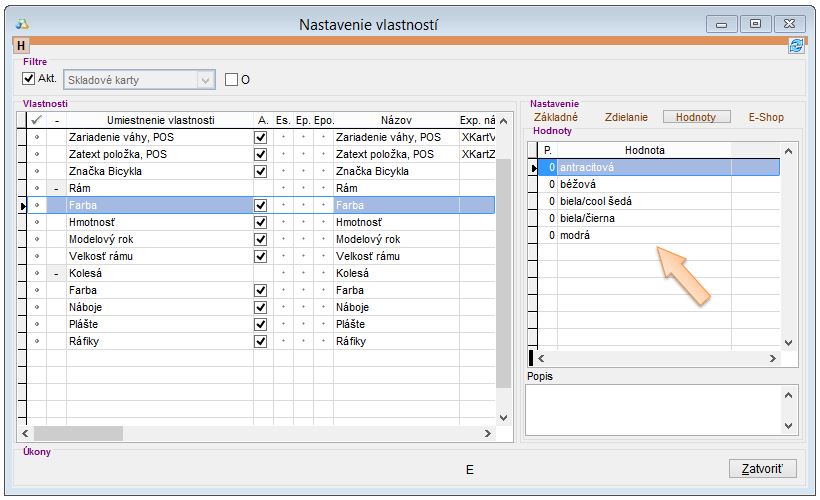The image size is (820, 500).
Task: Enable the O checkbox in filters
Action: click(232, 80)
